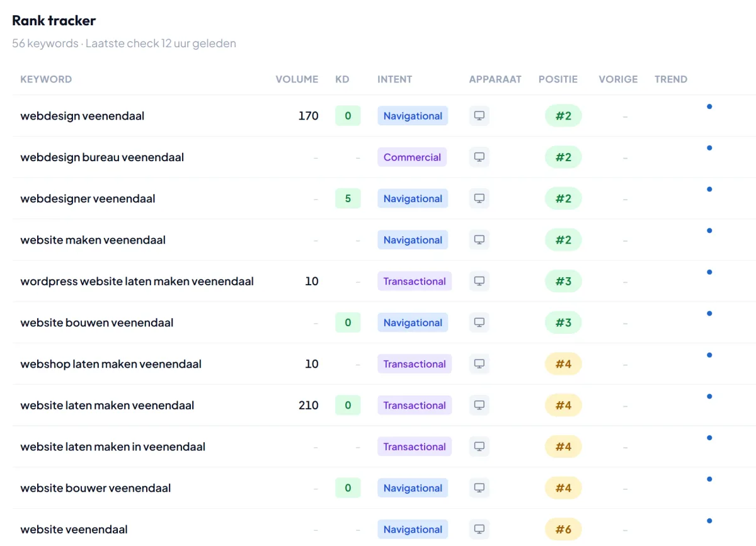Click trend dot for webdesign veenendaal
The height and width of the screenshot is (546, 756).
click(x=709, y=106)
